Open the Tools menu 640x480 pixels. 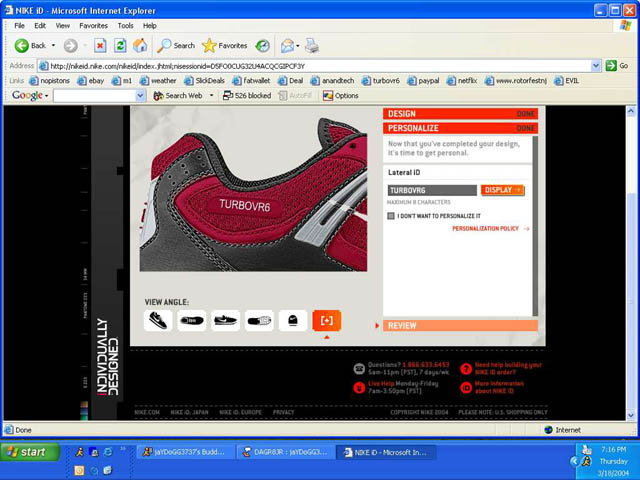(125, 25)
